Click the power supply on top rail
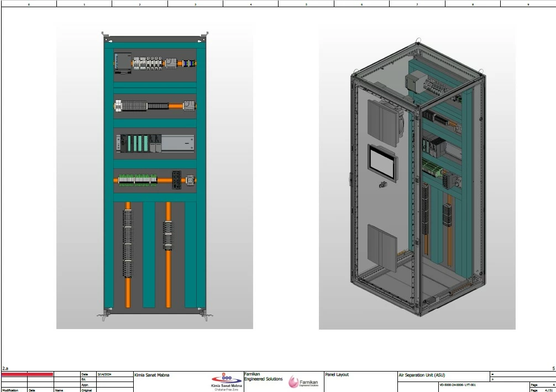The image size is (556, 392). (x=123, y=63)
